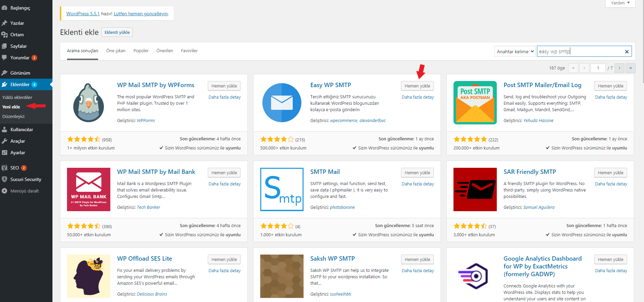Go to previous results page arrow
The width and height of the screenshot is (644, 302).
584,68
